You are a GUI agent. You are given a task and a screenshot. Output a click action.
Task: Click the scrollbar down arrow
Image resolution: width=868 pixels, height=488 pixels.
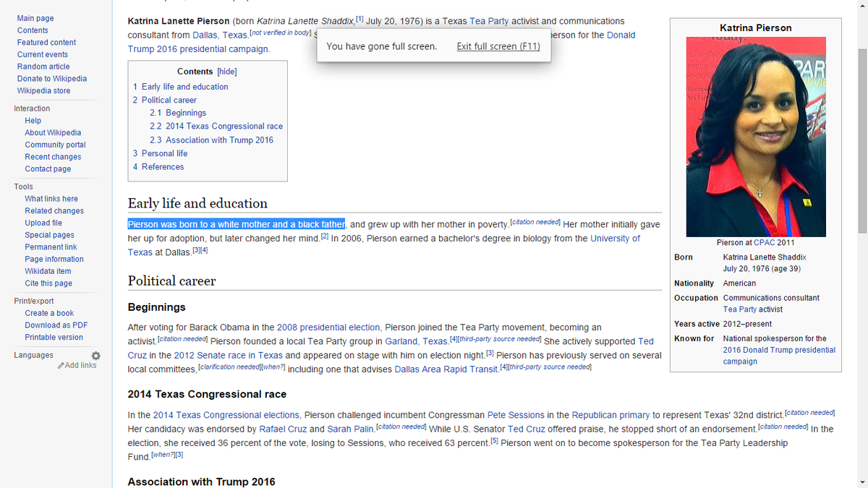tap(861, 482)
